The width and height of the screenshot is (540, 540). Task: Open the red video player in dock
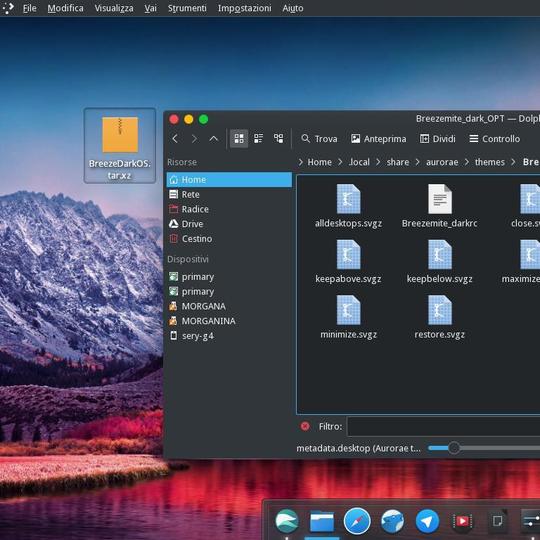tap(462, 521)
